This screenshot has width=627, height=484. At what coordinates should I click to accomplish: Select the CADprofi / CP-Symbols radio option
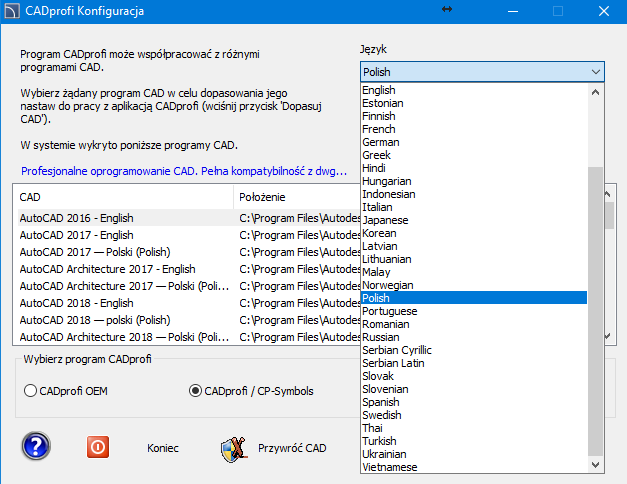point(196,391)
